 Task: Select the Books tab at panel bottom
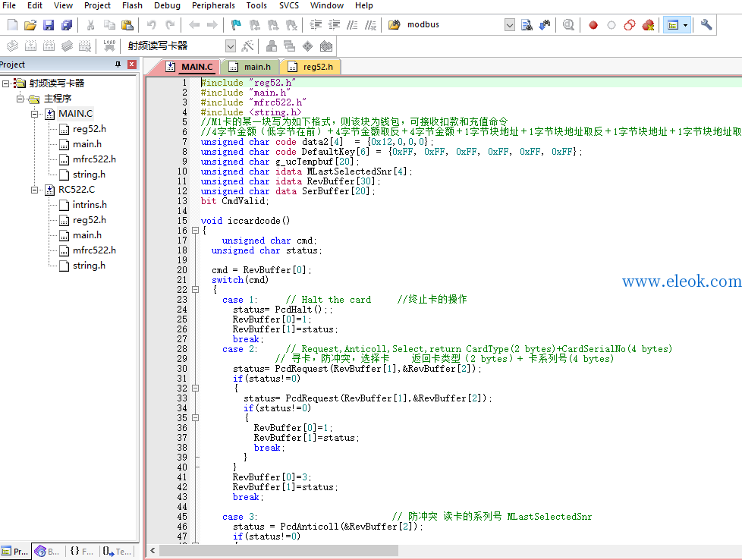(x=47, y=551)
